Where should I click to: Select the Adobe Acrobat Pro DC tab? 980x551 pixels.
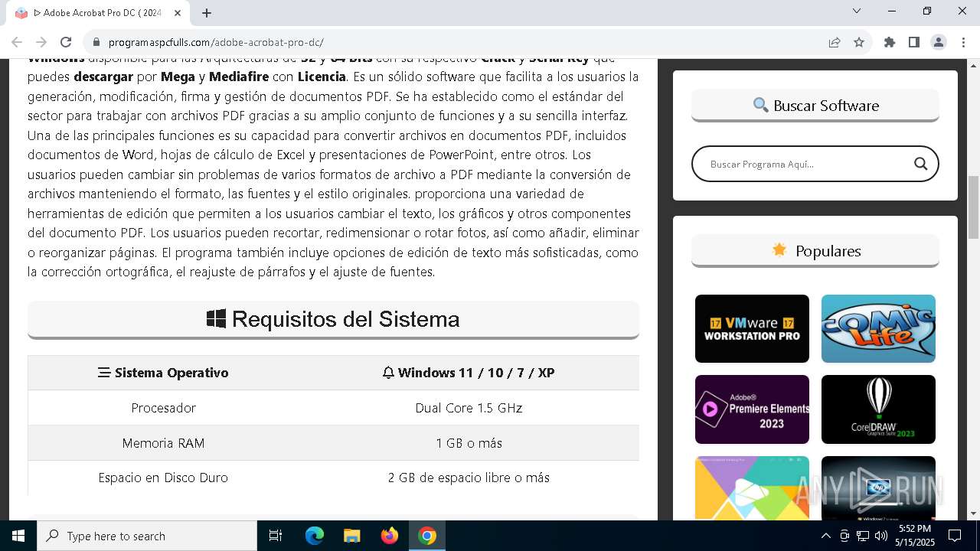pyautogui.click(x=98, y=13)
